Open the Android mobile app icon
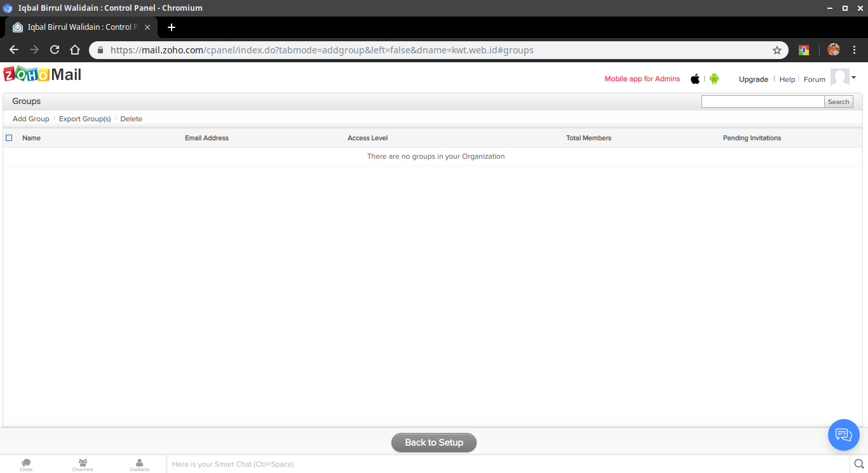The width and height of the screenshot is (868, 473). (714, 79)
